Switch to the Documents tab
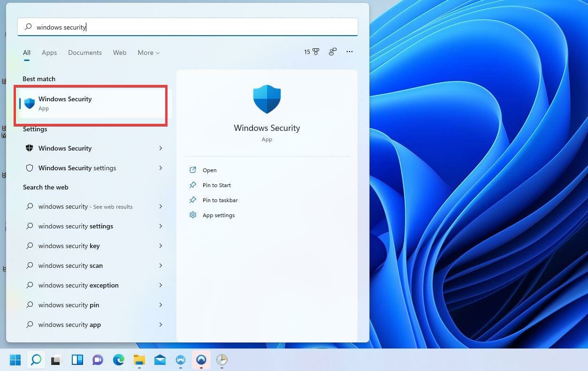This screenshot has height=371, width=588. point(85,53)
